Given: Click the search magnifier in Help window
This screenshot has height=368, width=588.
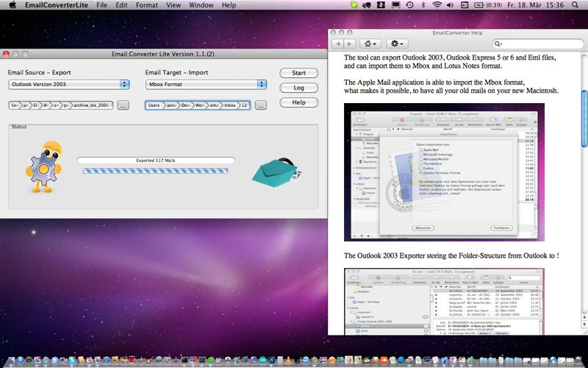Looking at the screenshot, I should (x=498, y=44).
